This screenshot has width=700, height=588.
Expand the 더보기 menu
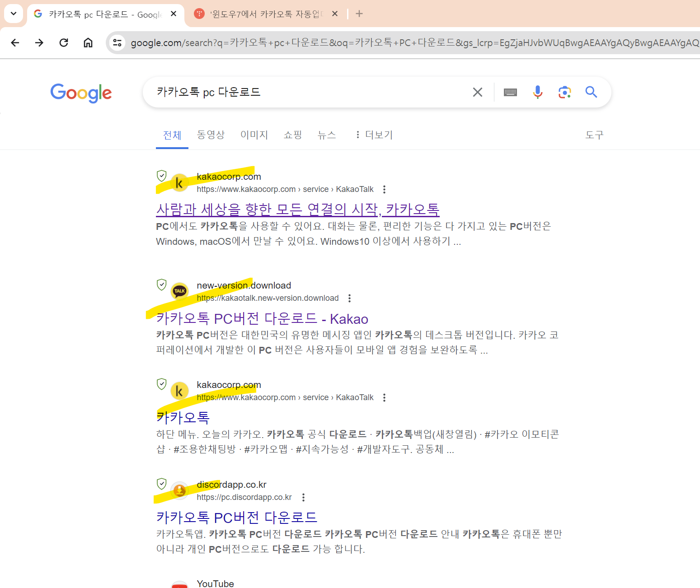pyautogui.click(x=374, y=135)
